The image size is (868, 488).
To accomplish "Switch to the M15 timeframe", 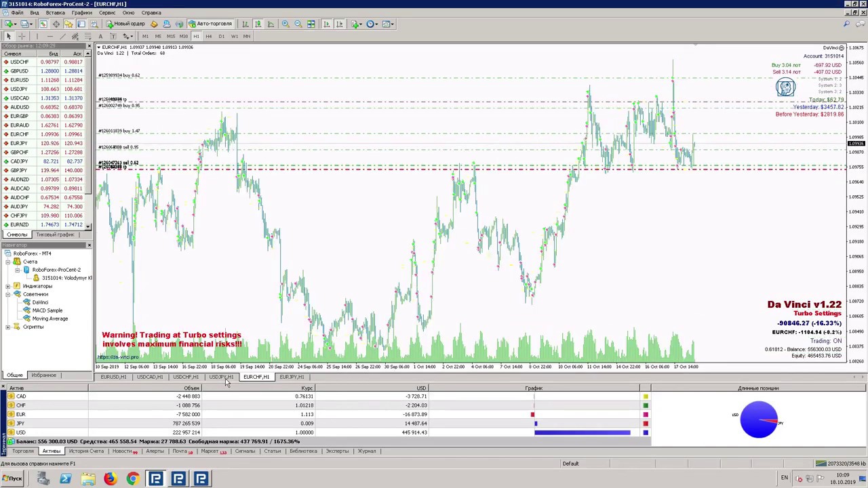I will click(x=171, y=36).
